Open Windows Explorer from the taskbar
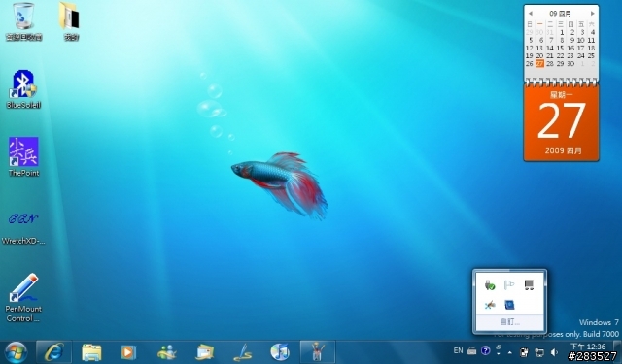622x364 pixels. point(91,352)
